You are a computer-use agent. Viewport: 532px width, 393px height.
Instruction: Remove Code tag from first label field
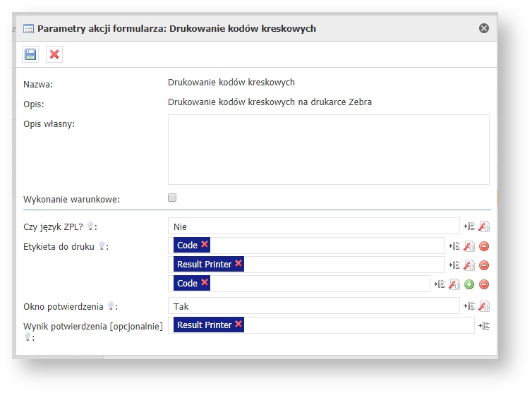[205, 245]
